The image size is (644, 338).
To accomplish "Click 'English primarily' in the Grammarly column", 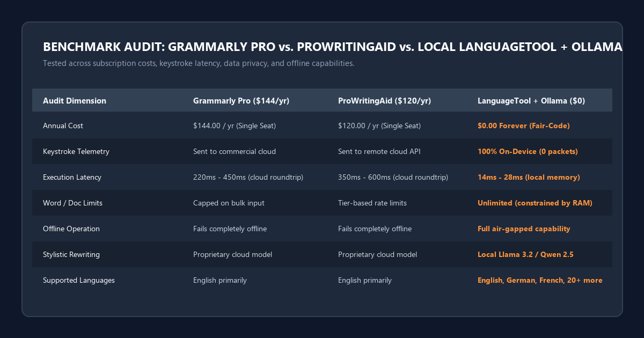I will click(x=220, y=280).
